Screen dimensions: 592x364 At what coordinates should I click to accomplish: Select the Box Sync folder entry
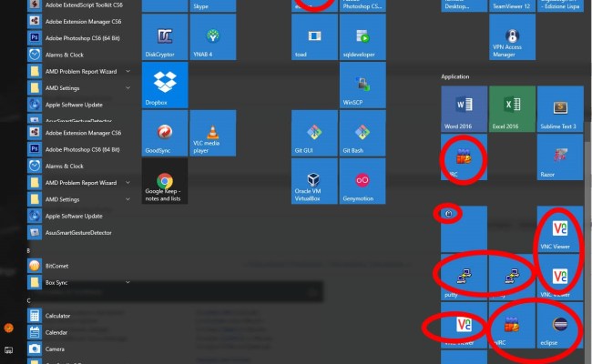click(x=80, y=282)
